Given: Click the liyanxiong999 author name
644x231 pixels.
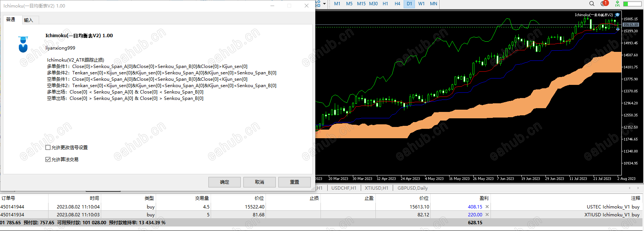Looking at the screenshot, I should [60, 48].
